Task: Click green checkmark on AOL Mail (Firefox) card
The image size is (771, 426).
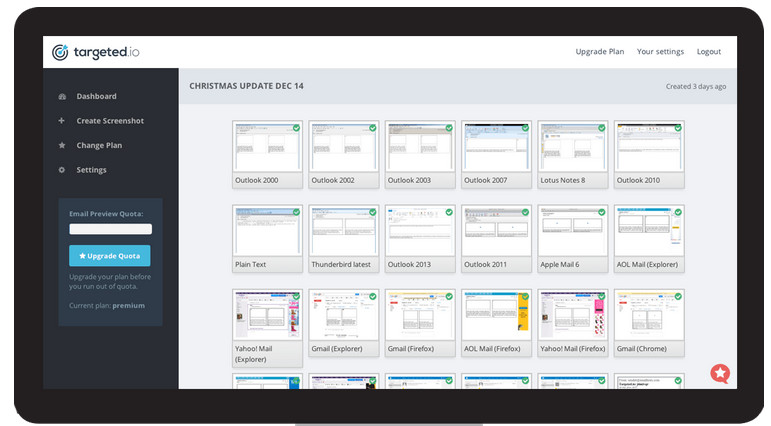Action: point(525,297)
